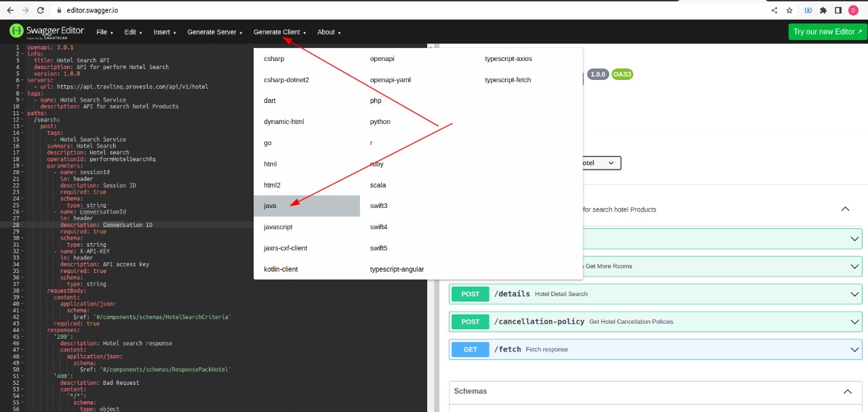Click the green OAS3 badge

[x=622, y=75]
